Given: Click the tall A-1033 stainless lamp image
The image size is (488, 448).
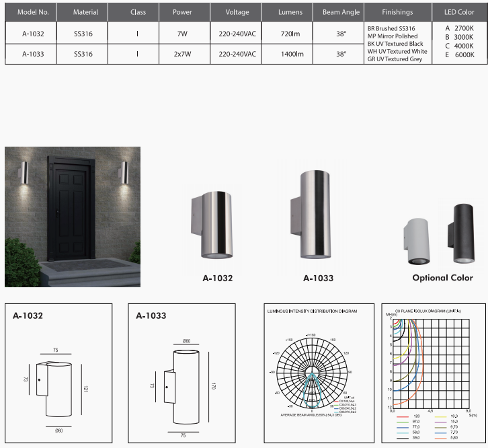Looking at the screenshot, I should (311, 215).
